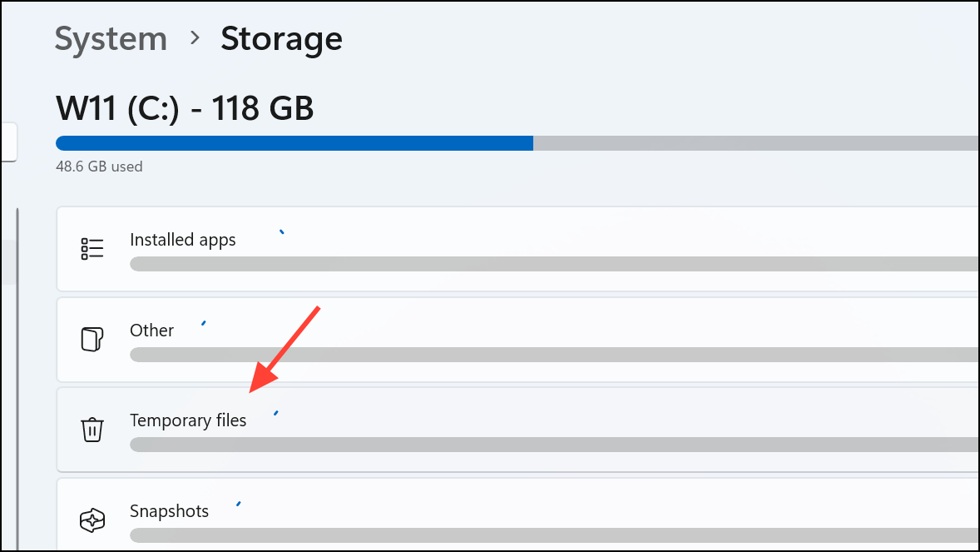Click the blue drive usage bar
This screenshot has height=552, width=980.
tap(291, 142)
